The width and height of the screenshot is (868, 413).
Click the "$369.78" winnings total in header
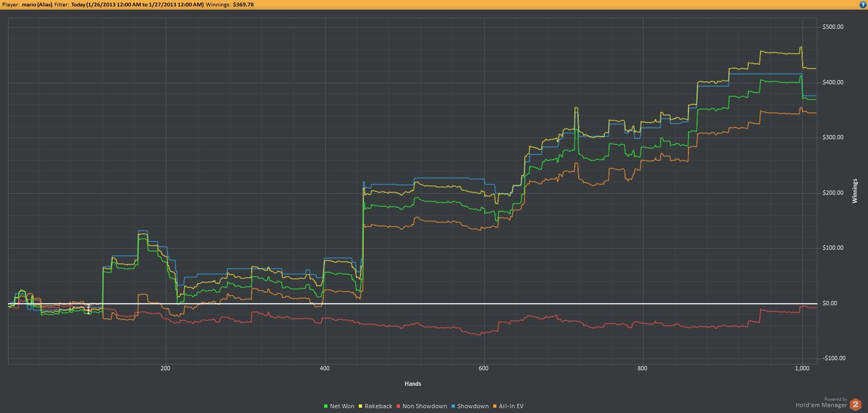point(244,4)
